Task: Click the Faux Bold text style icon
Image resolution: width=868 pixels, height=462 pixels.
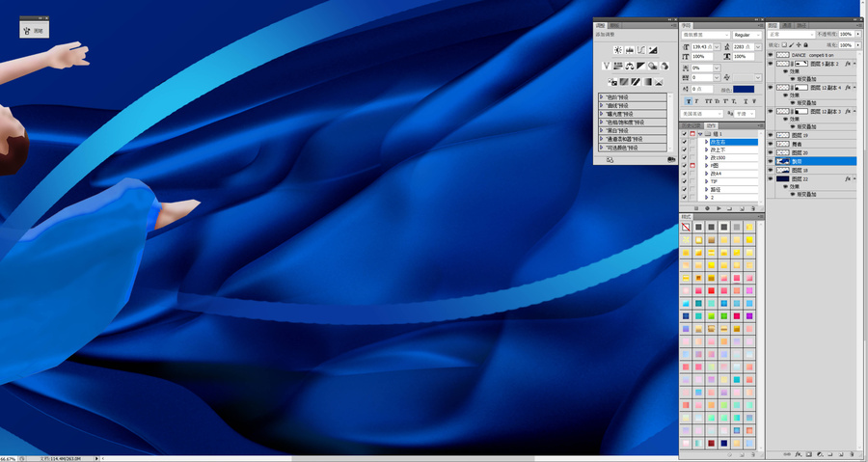Action: click(689, 101)
